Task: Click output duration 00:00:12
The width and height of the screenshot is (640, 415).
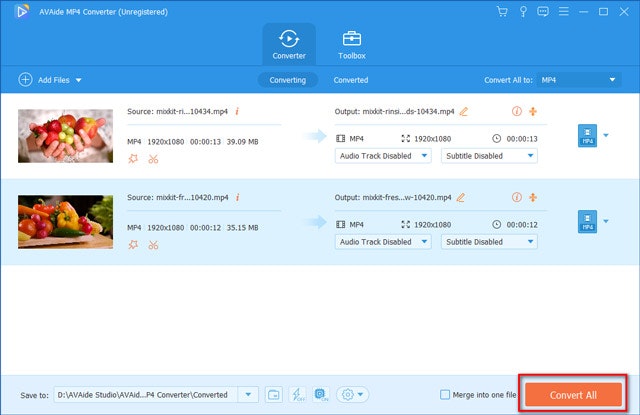Action: 522,225
